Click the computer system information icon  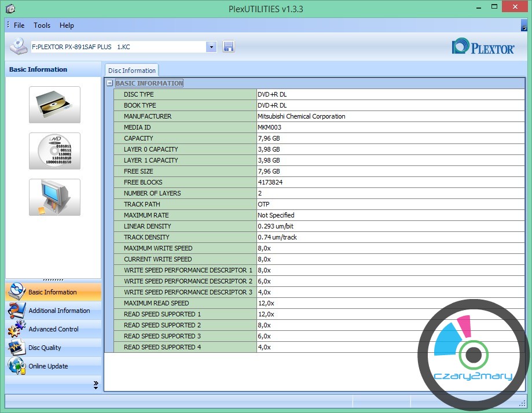click(x=54, y=197)
